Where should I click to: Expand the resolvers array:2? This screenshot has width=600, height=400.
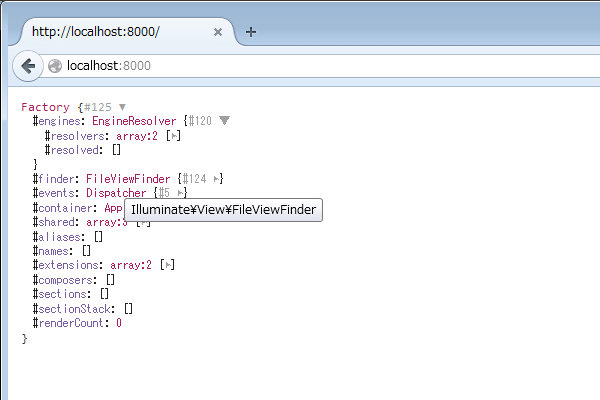173,136
